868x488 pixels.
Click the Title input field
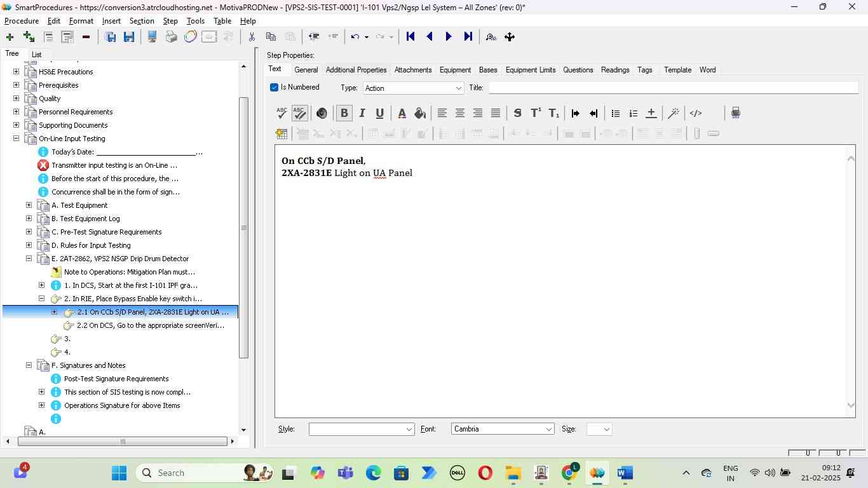pos(674,88)
